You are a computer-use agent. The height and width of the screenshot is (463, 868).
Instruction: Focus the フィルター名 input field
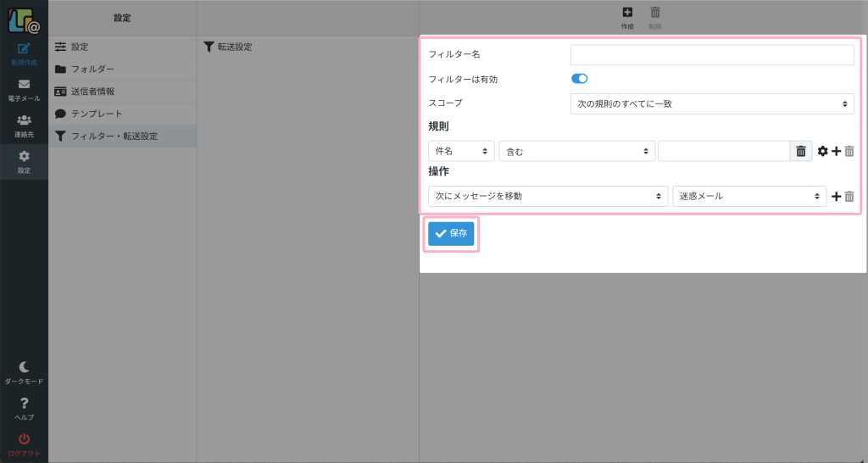pyautogui.click(x=712, y=55)
